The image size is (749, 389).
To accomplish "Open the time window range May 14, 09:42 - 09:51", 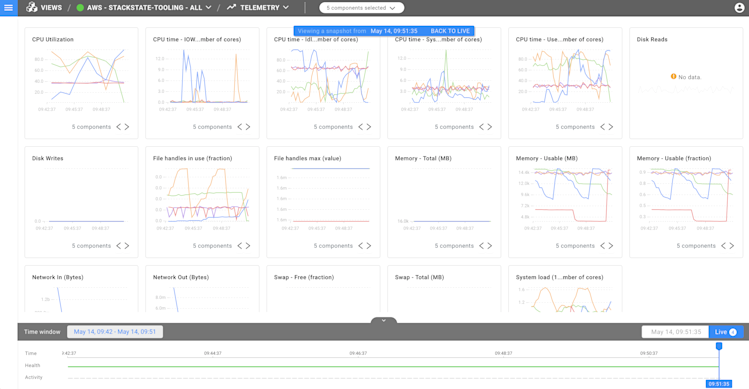I will coord(115,332).
